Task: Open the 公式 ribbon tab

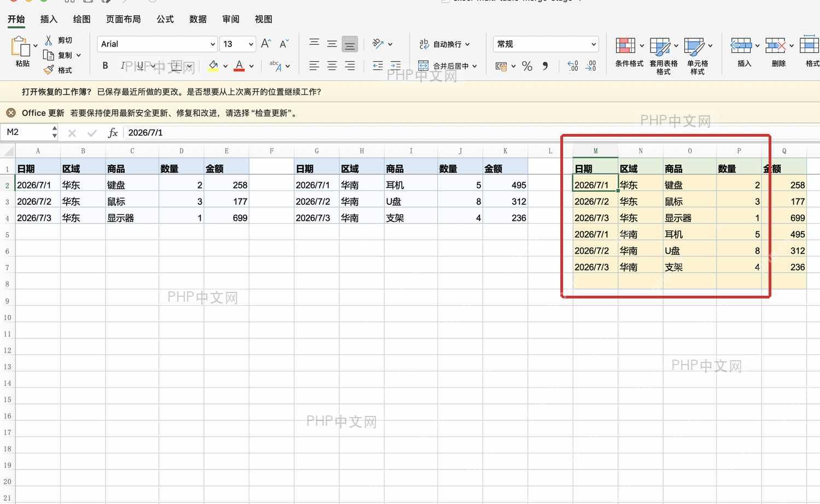Action: click(x=165, y=19)
